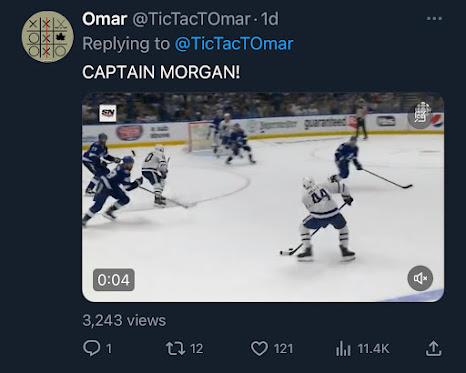Open the 1d timestamp link

pyautogui.click(x=269, y=19)
